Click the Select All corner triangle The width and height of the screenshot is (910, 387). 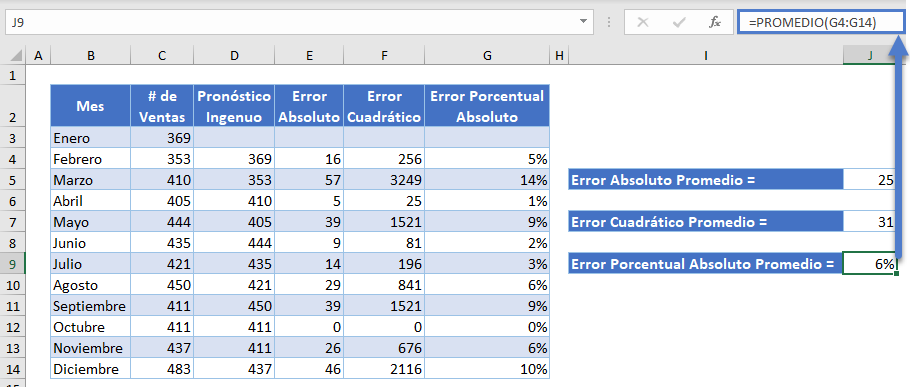[x=16, y=56]
